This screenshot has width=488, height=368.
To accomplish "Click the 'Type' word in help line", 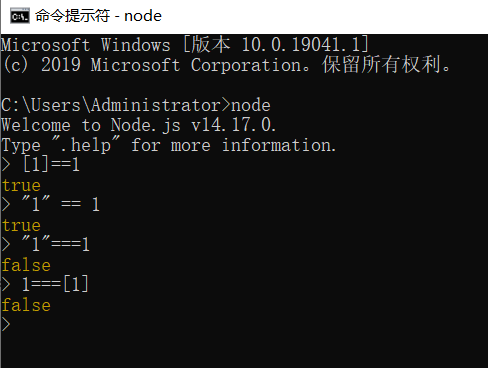I will click(x=21, y=146).
